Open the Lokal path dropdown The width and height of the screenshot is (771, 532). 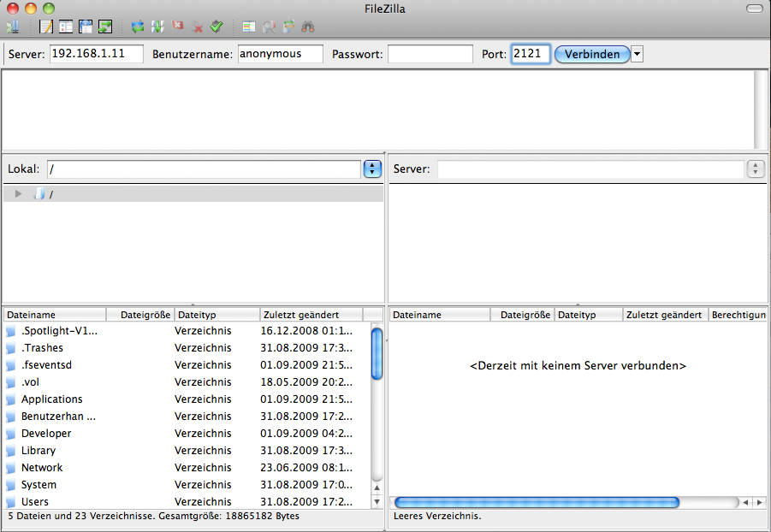click(372, 169)
